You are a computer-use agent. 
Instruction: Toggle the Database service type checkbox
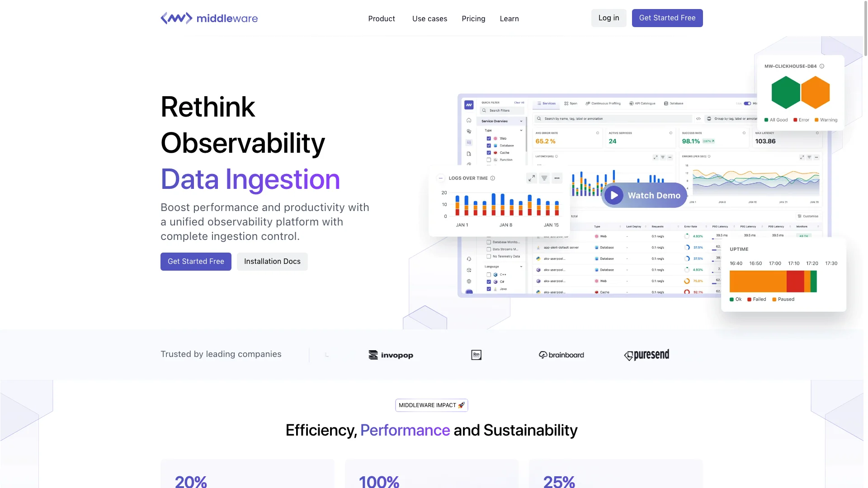point(488,145)
